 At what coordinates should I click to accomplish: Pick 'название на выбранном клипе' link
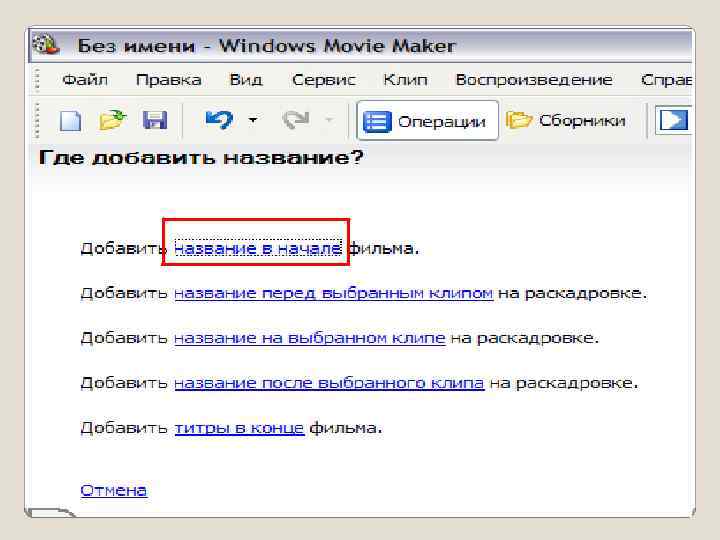(310, 338)
